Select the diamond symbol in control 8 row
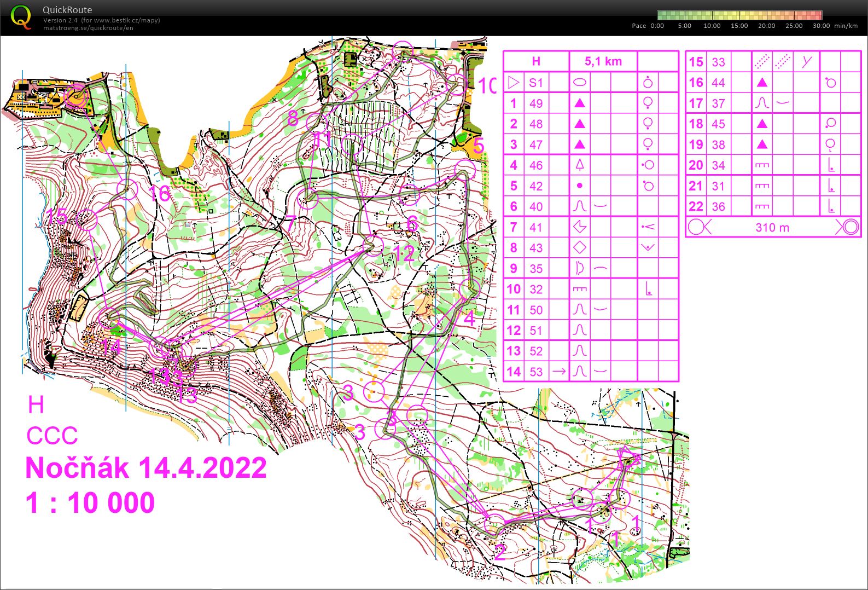Image resolution: width=868 pixels, height=590 pixels. 579,247
